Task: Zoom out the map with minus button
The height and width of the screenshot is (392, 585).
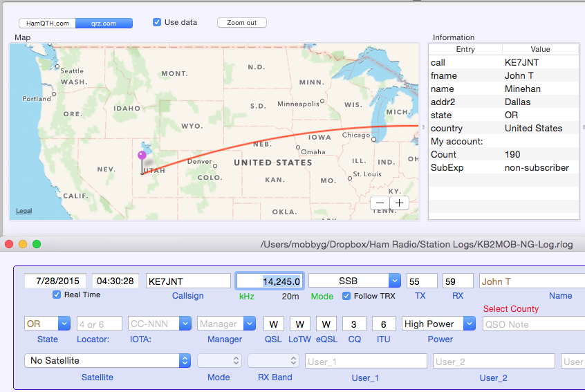Action: pyautogui.click(x=380, y=203)
